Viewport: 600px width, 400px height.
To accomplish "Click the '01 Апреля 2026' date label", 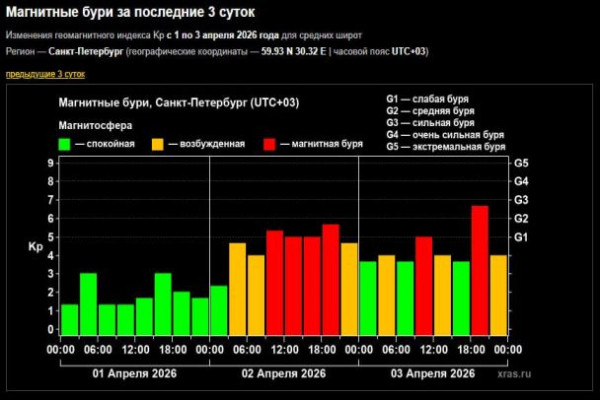I will [134, 374].
